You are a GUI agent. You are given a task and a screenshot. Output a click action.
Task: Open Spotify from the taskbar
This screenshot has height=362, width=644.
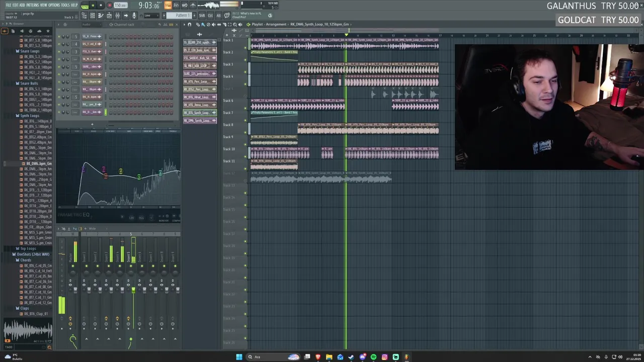tap(373, 357)
